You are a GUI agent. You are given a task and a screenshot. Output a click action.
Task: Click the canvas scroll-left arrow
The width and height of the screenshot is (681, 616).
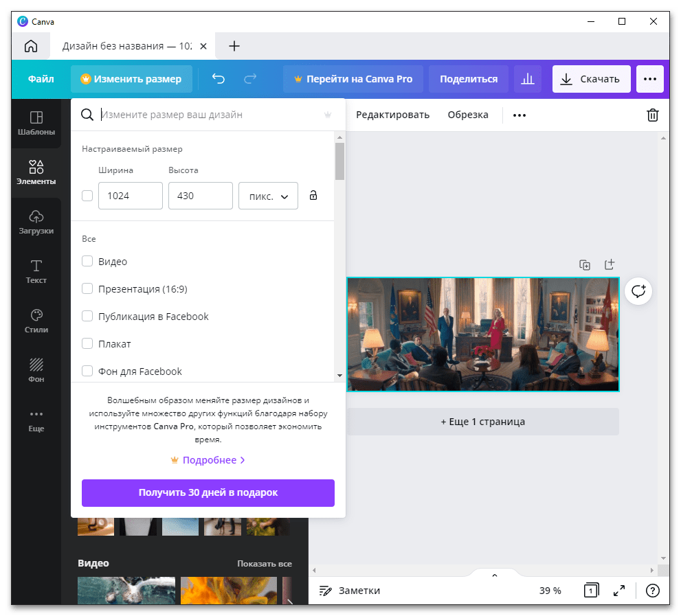click(x=314, y=570)
